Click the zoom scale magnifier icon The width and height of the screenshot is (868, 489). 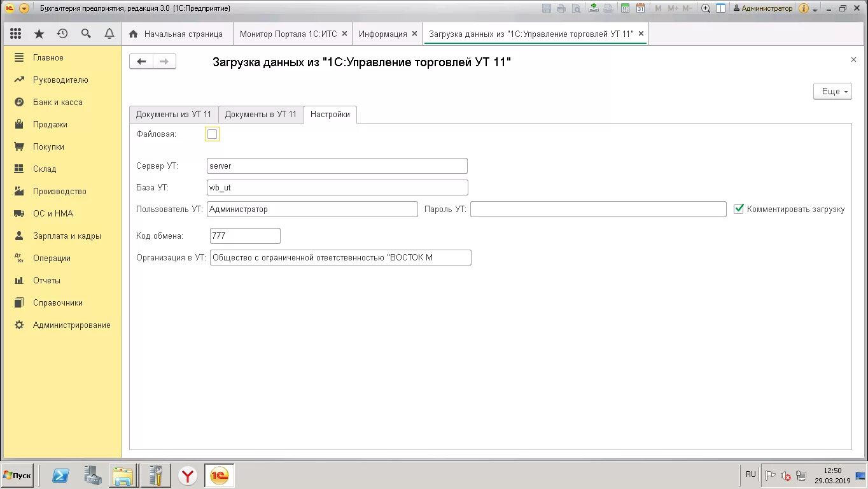point(706,8)
